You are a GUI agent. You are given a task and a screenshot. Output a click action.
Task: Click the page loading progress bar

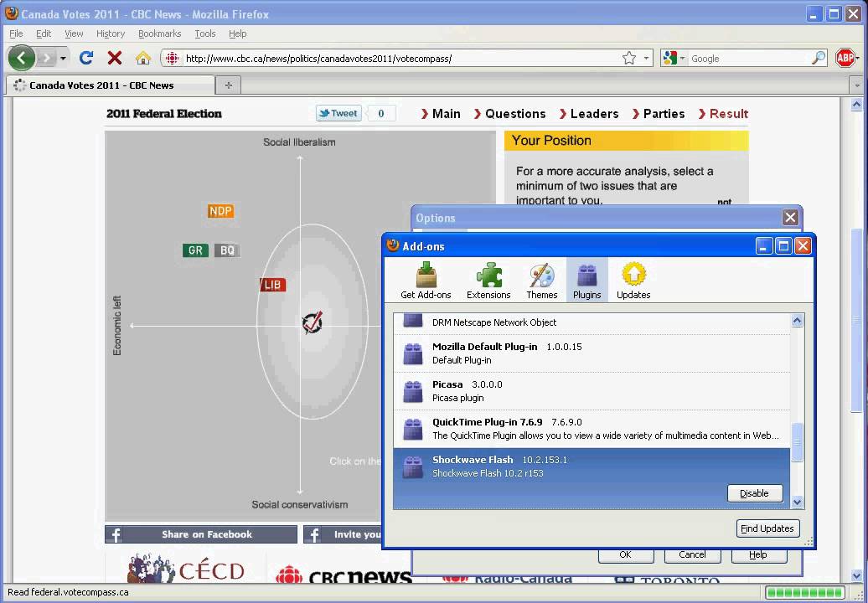click(x=805, y=592)
